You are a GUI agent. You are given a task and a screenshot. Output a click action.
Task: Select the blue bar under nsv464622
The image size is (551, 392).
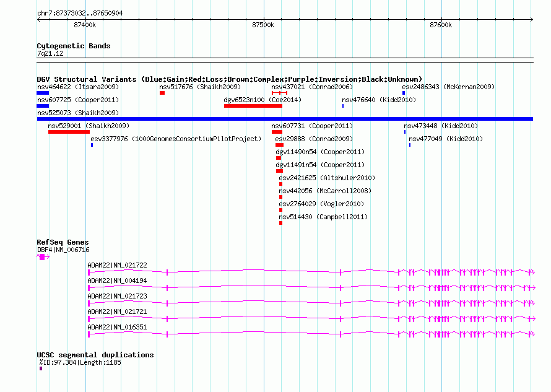coord(43,93)
